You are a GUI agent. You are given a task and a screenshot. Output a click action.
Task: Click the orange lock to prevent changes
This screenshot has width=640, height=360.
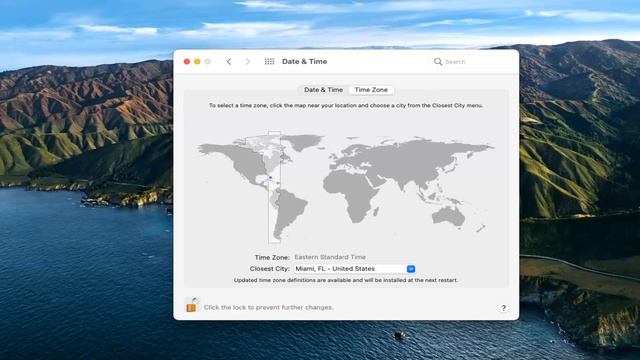191,305
